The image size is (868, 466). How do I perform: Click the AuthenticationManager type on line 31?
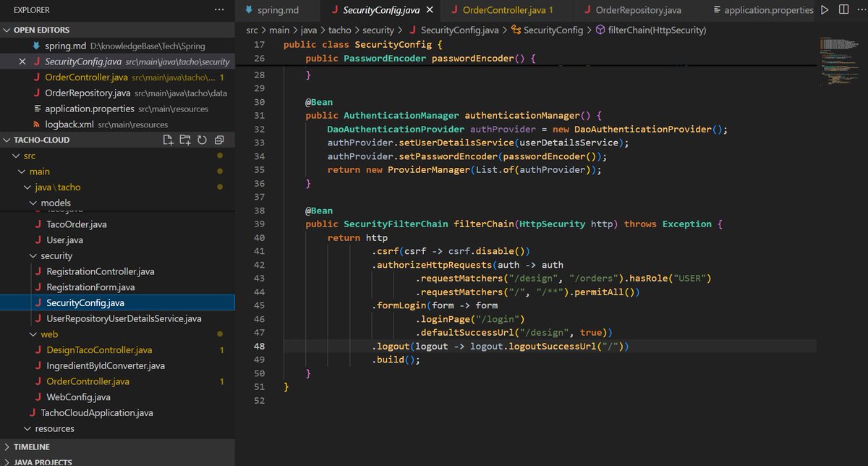click(401, 116)
